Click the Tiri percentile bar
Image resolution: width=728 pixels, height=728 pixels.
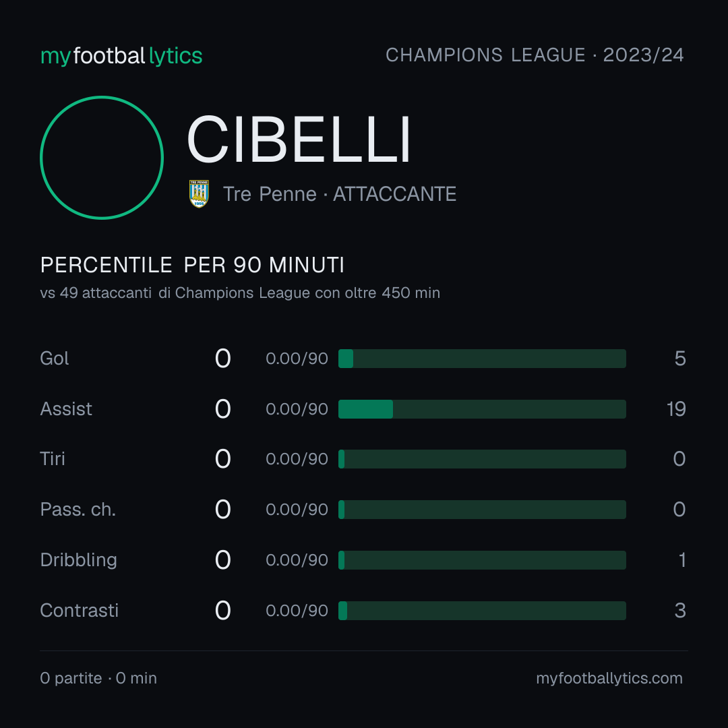point(482,459)
